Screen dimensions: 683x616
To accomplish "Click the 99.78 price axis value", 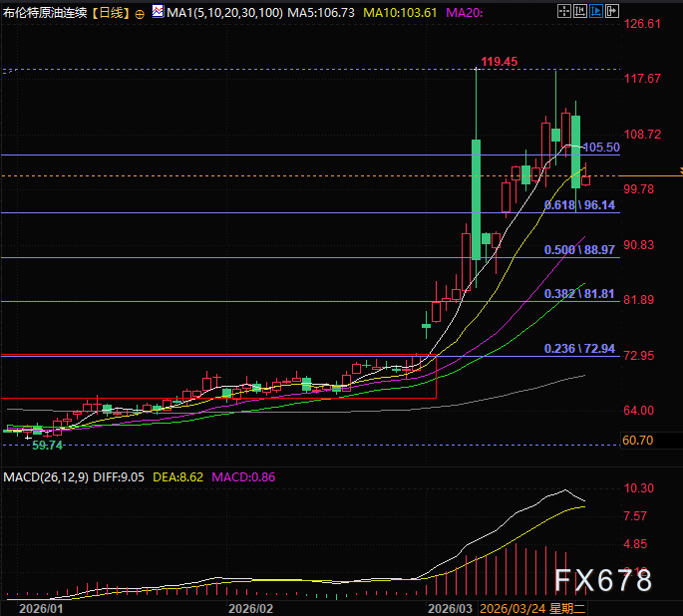I will (x=639, y=189).
